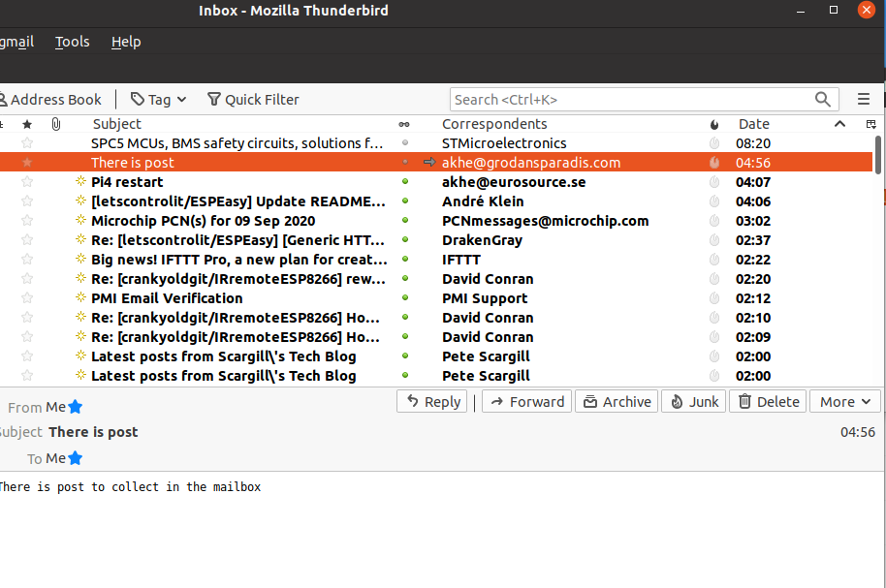Minimize the Thunderbird window
This screenshot has height=588, width=886.
pyautogui.click(x=801, y=10)
